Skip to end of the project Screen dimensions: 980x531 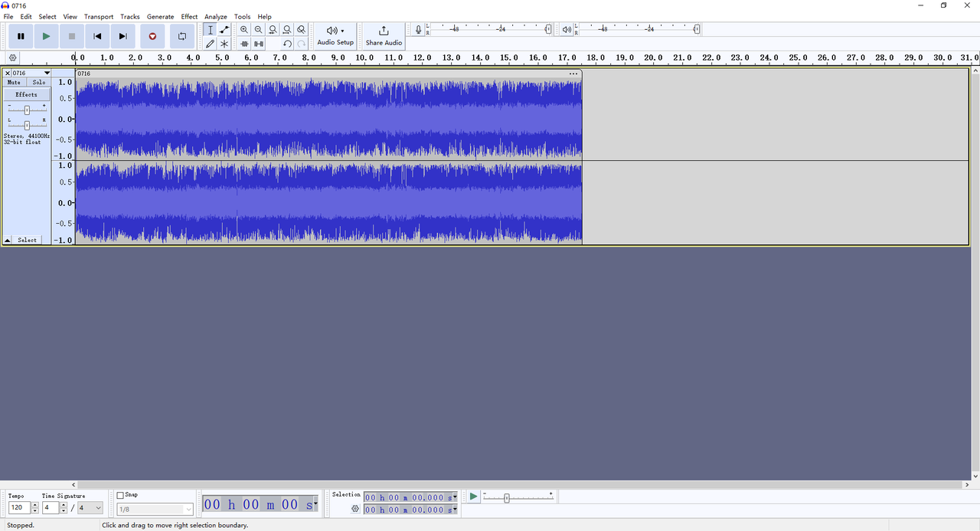click(x=123, y=36)
